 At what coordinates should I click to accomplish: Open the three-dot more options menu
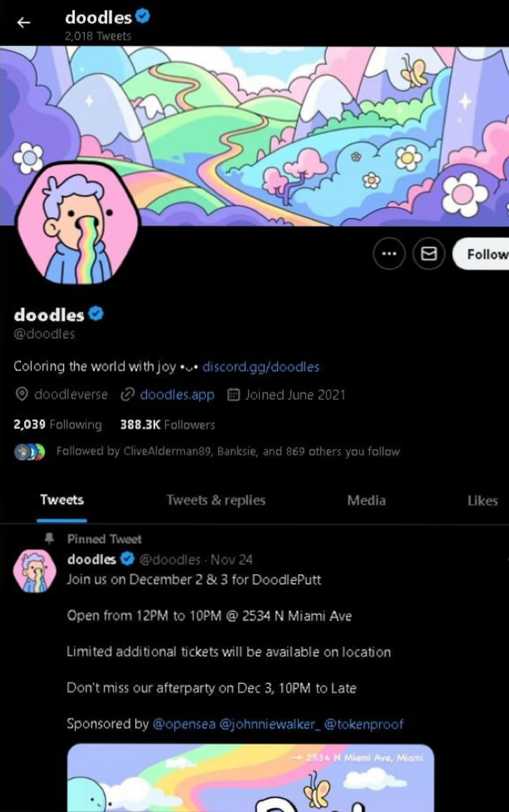[x=389, y=254]
